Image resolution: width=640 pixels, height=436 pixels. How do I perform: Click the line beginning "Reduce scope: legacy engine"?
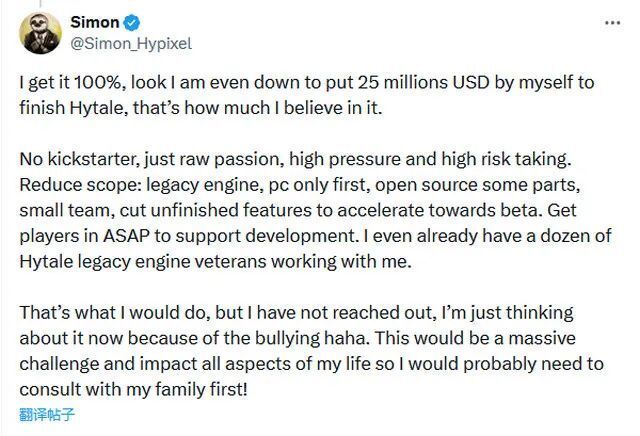(x=300, y=185)
